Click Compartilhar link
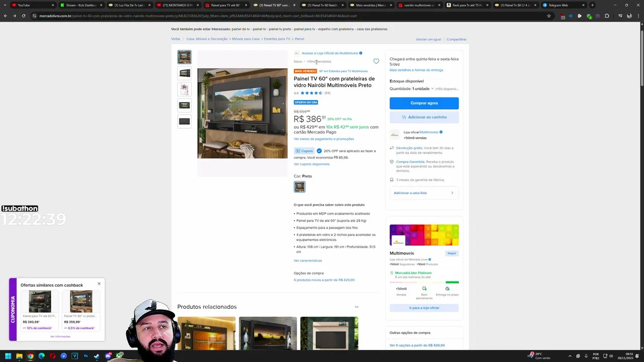The image size is (644, 362). (456, 39)
